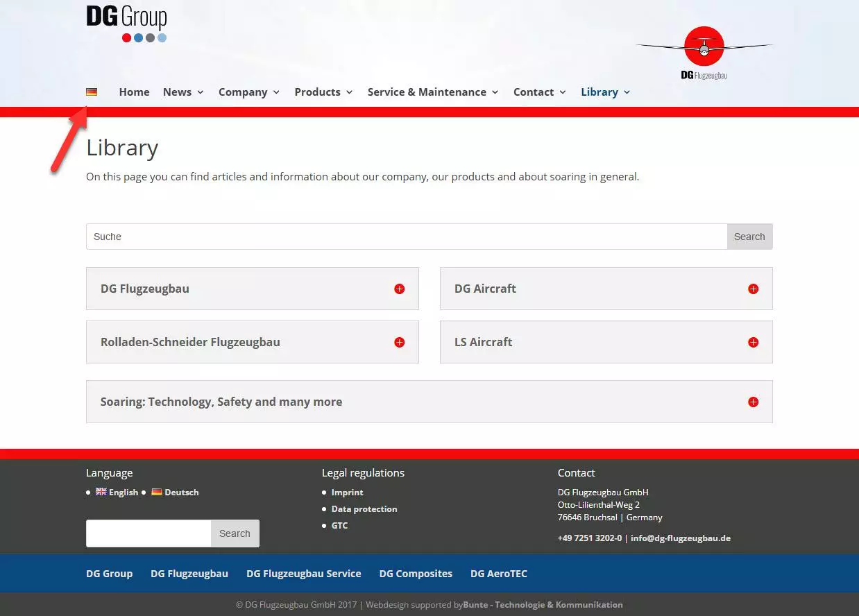Click UK flag next to English

tap(101, 492)
